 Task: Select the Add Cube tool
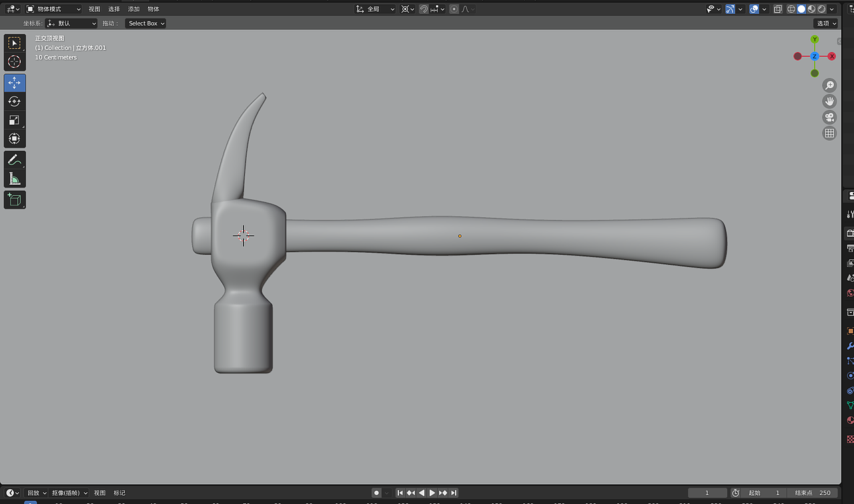[15, 199]
